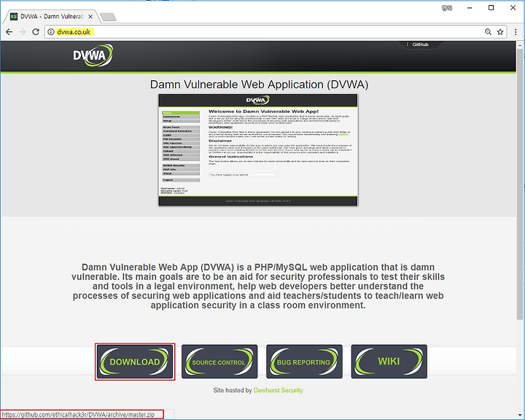Maximize the Chrome window
This screenshot has width=525, height=420.
(x=491, y=8)
